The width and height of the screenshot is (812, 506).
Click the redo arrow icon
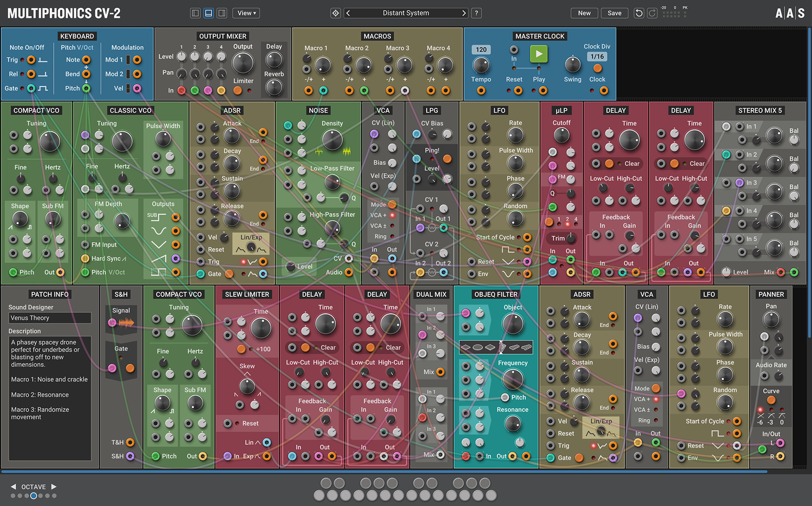coord(652,13)
